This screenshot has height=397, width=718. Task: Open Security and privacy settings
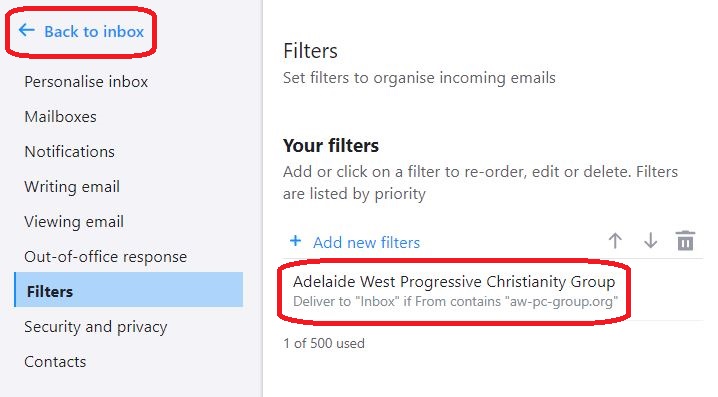96,327
